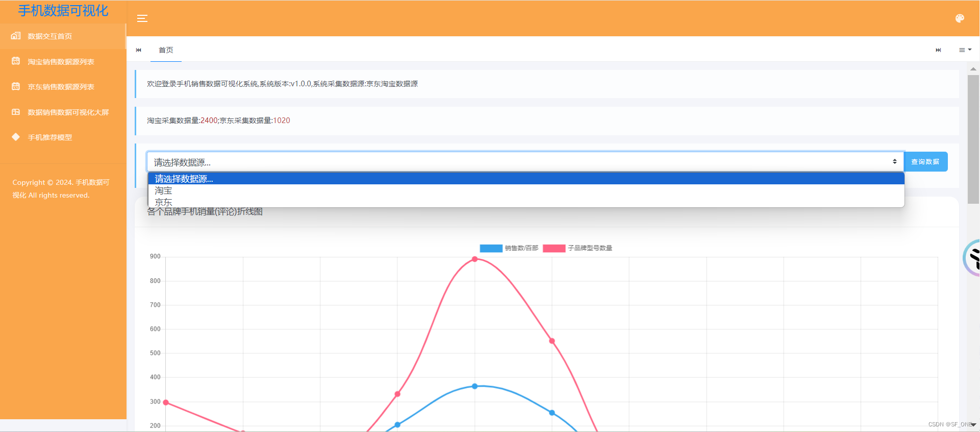Viewport: 980px width, 432px height.
Task: Click the Copyright © 2024 footer text
Action: point(61,189)
